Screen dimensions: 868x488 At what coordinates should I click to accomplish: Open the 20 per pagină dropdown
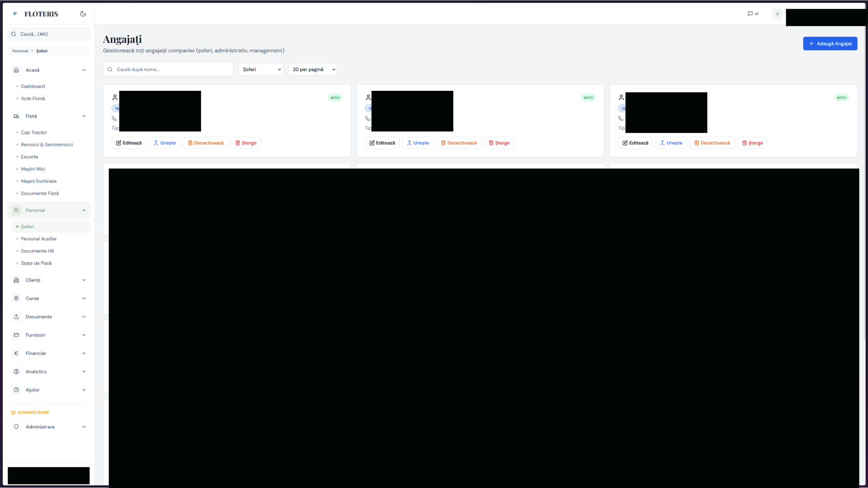click(x=313, y=69)
